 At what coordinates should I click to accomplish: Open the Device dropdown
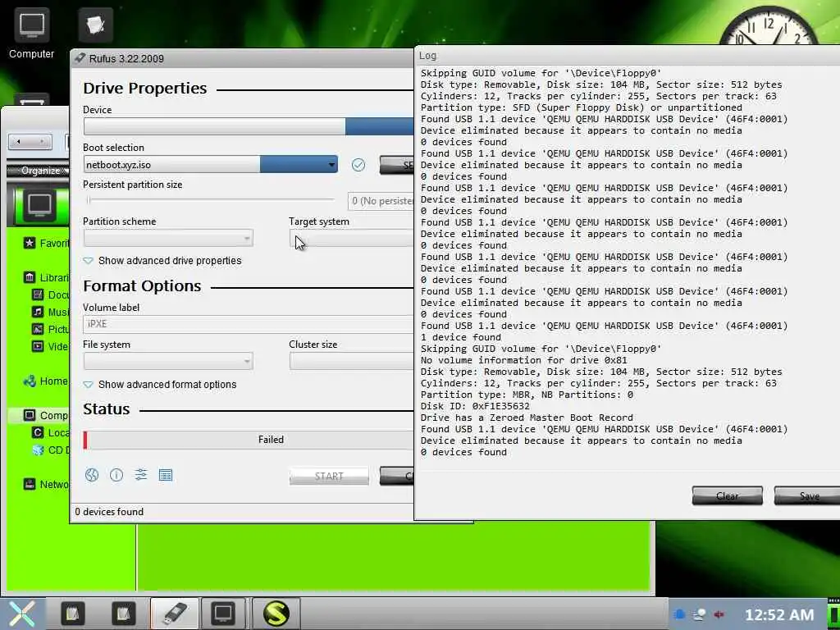click(248, 126)
